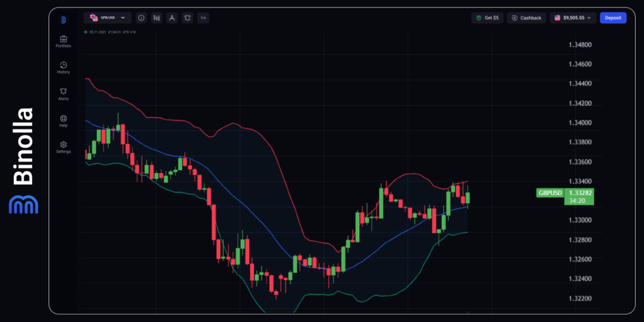Open the Help lifebuoy section
644x322 pixels.
coord(64,121)
